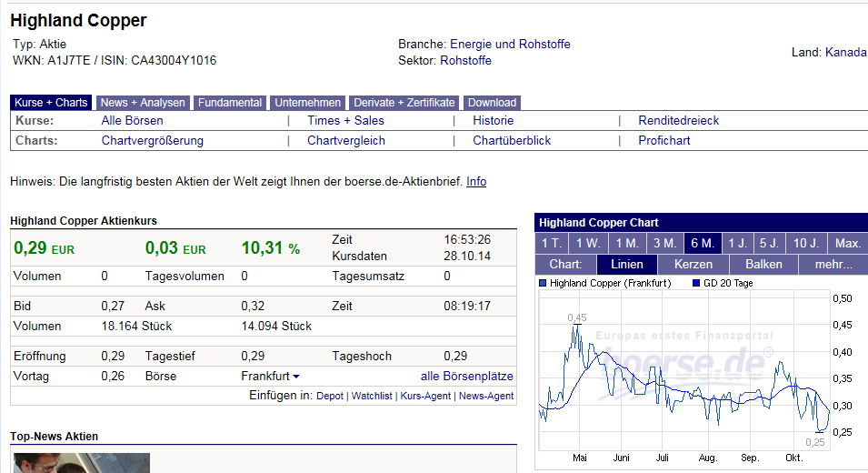Click the GD 20 Tage legend swatch

coord(696,283)
